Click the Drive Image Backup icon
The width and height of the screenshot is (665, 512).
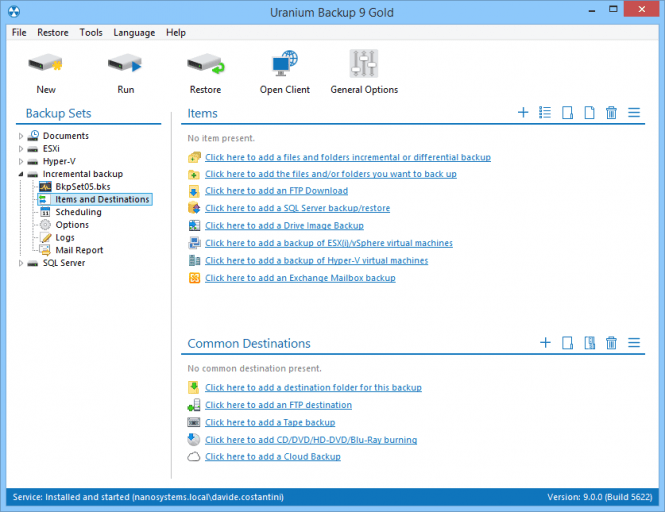[194, 226]
